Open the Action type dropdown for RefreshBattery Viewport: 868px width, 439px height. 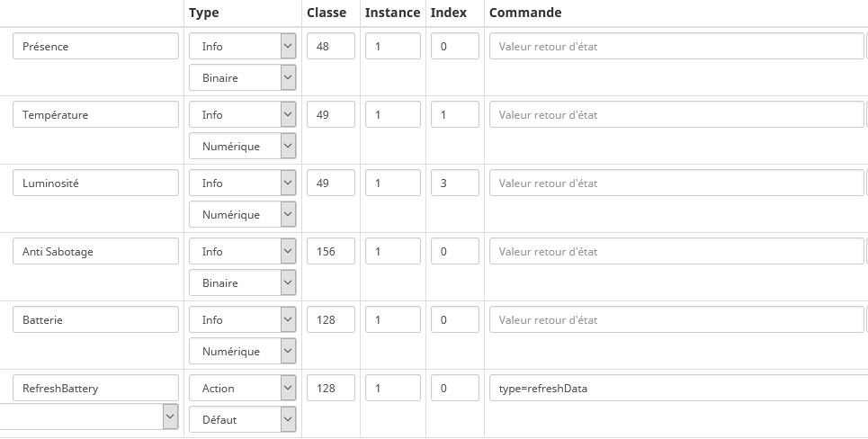click(242, 389)
